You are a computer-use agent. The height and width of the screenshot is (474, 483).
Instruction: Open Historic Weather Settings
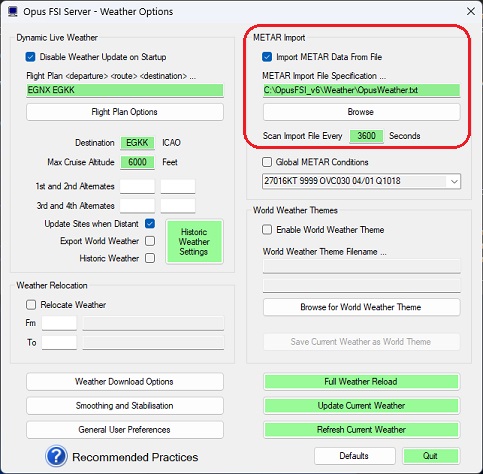click(x=194, y=242)
